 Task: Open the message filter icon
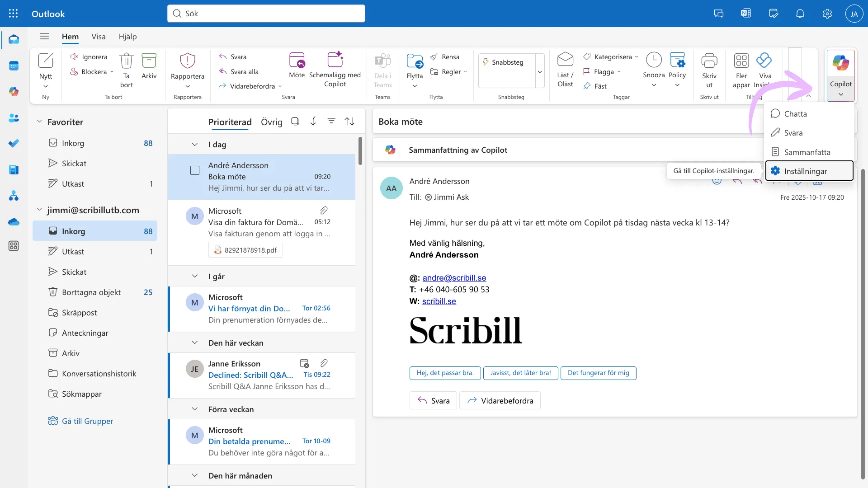(331, 122)
